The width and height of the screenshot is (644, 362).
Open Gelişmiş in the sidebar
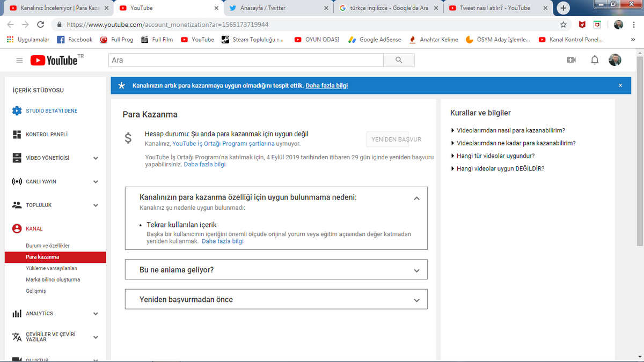[36, 291]
